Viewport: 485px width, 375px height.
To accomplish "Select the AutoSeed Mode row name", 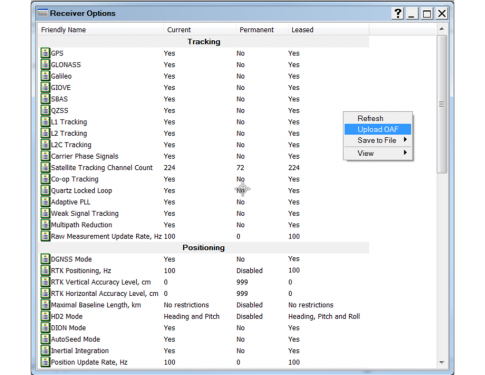I will click(x=75, y=339).
